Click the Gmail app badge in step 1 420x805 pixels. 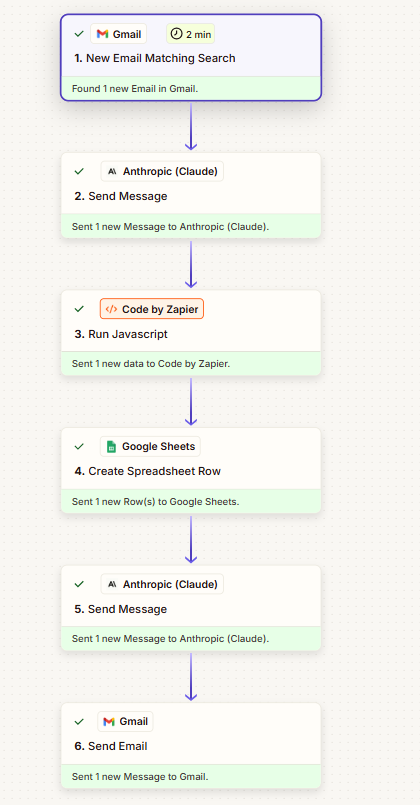[119, 34]
